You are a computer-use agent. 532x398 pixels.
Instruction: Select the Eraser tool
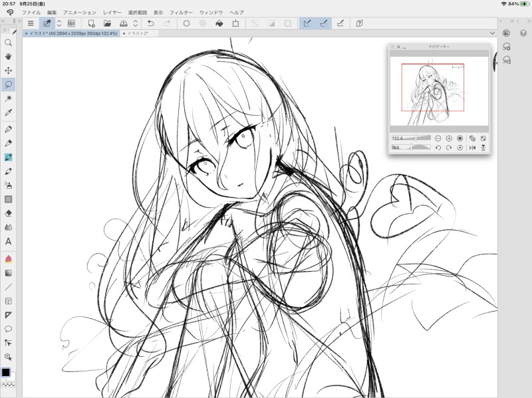9,213
